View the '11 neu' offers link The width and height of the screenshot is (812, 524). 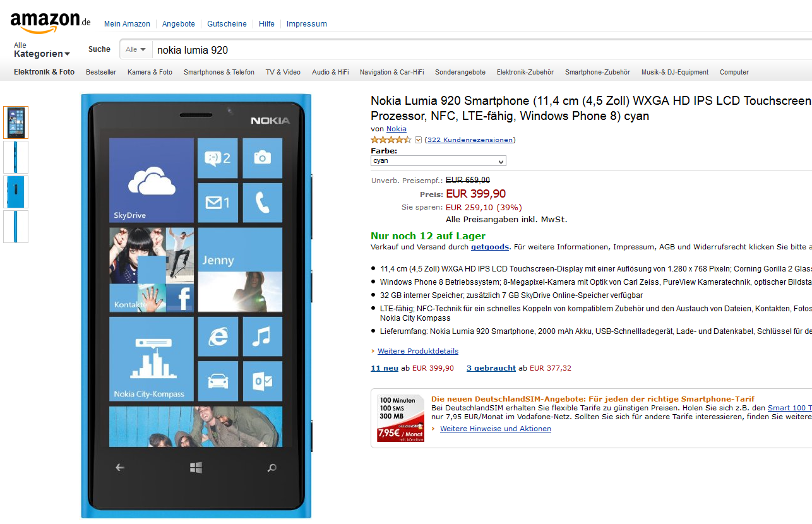click(x=385, y=368)
